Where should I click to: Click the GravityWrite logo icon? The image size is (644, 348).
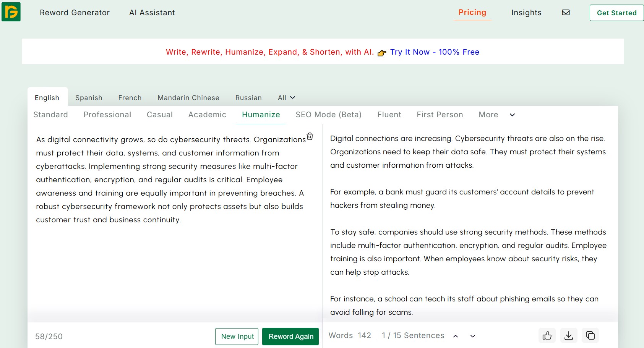tap(11, 12)
